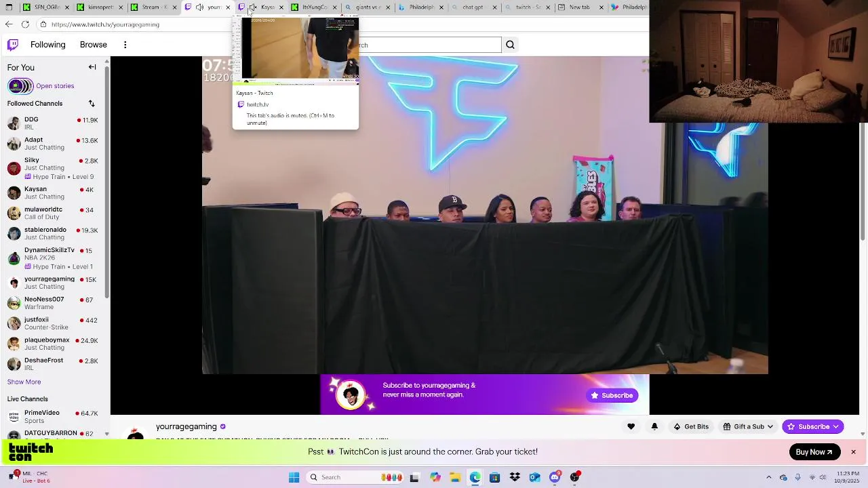View site information icon in address bar
The width and height of the screenshot is (868, 488).
(x=43, y=24)
